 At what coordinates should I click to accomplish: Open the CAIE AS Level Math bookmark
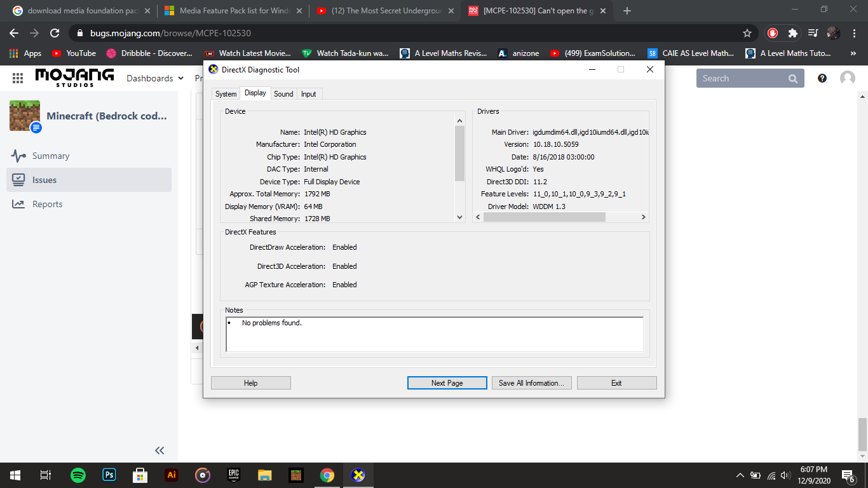[x=691, y=53]
